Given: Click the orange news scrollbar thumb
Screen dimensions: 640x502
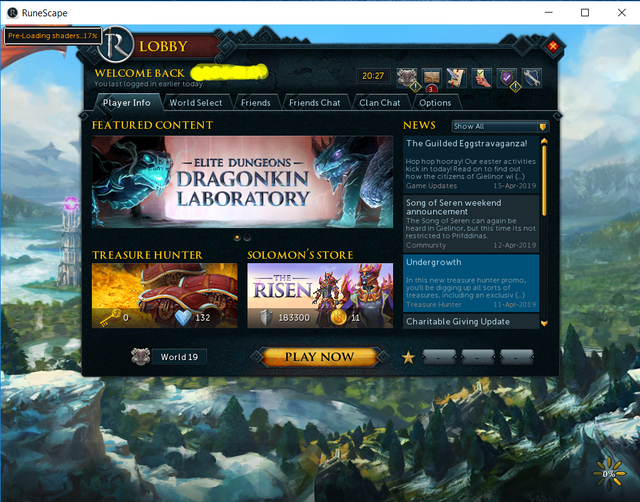Looking at the screenshot, I should 544,180.
